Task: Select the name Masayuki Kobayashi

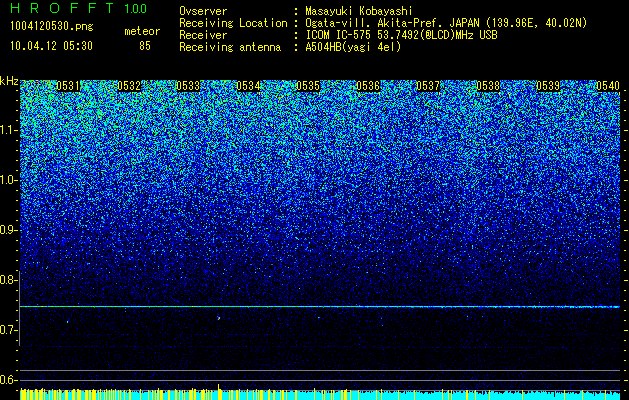Action: pyautogui.click(x=359, y=11)
